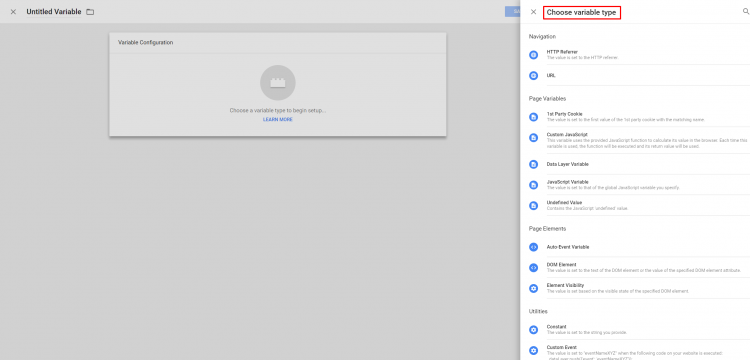
Task: Close the Choose variable type panel
Action: click(533, 12)
